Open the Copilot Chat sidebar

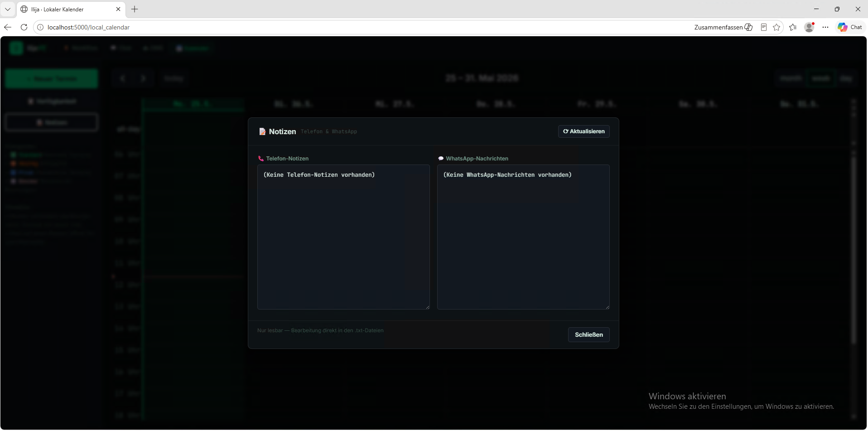(x=849, y=27)
